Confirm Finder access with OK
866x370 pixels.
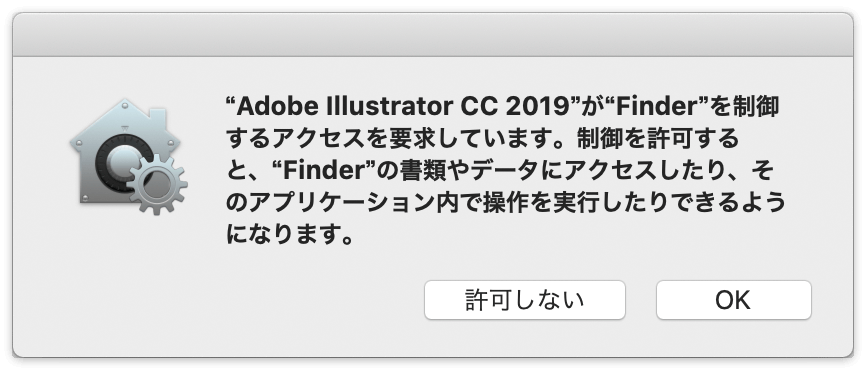click(x=733, y=300)
